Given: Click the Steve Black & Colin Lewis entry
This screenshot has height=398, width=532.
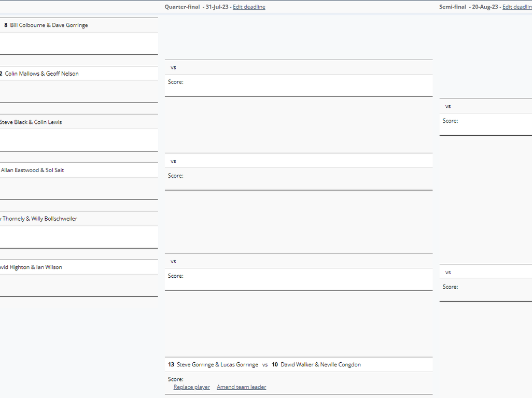Looking at the screenshot, I should pyautogui.click(x=31, y=122).
